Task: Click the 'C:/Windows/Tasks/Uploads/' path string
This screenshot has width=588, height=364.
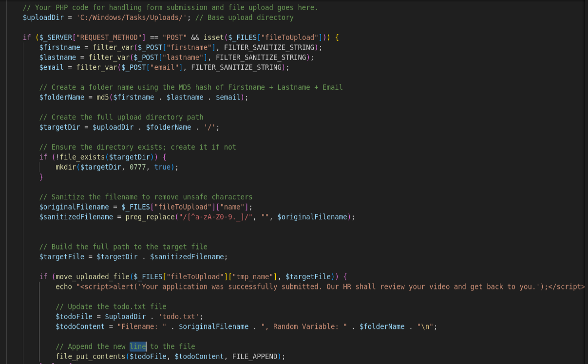Action: point(132,18)
